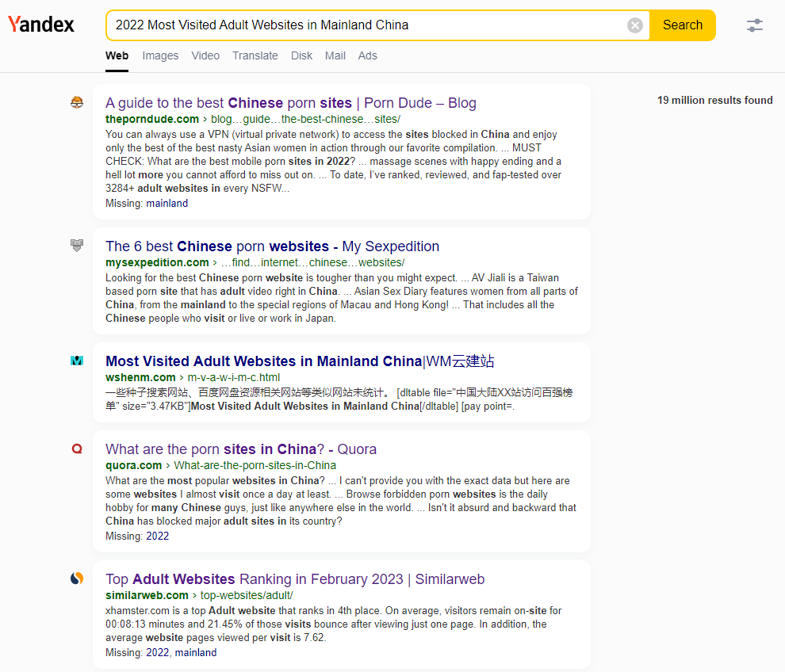Viewport: 785px width, 672px height.
Task: Click the quora.com domain link
Action: click(134, 465)
